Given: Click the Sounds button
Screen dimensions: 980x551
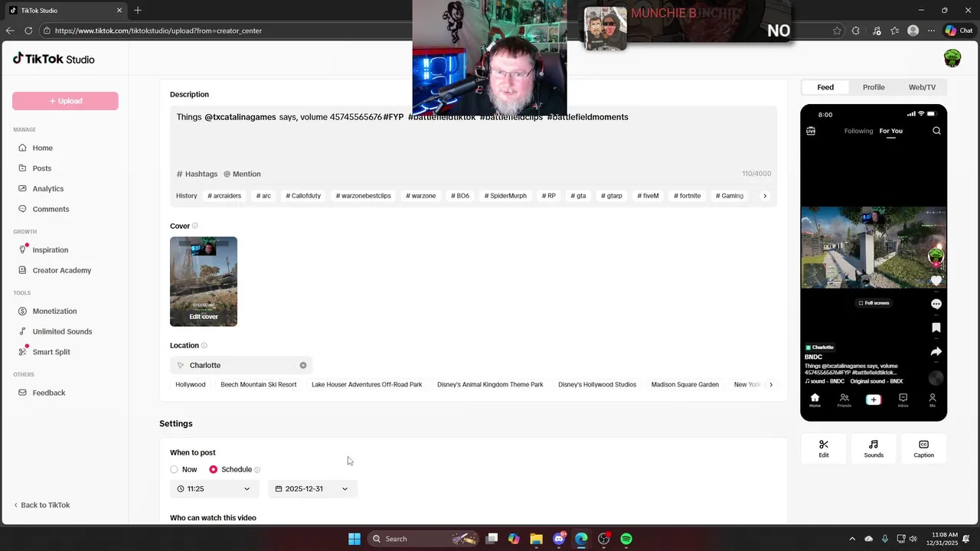Looking at the screenshot, I should coord(874,449).
